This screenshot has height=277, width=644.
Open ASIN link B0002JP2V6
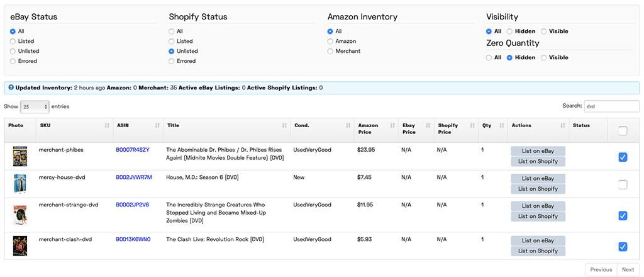(x=132, y=205)
